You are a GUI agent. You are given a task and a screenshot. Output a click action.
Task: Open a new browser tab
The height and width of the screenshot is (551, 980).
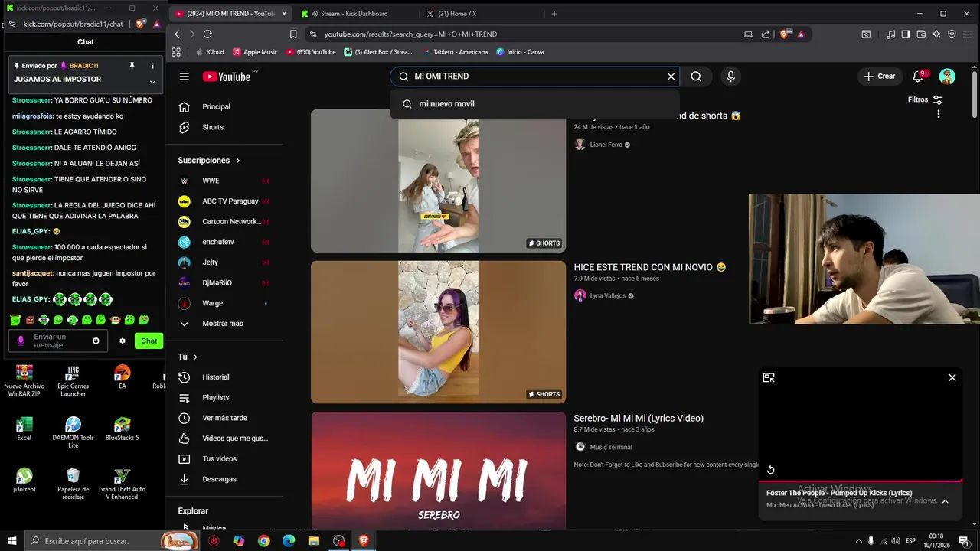tap(554, 14)
